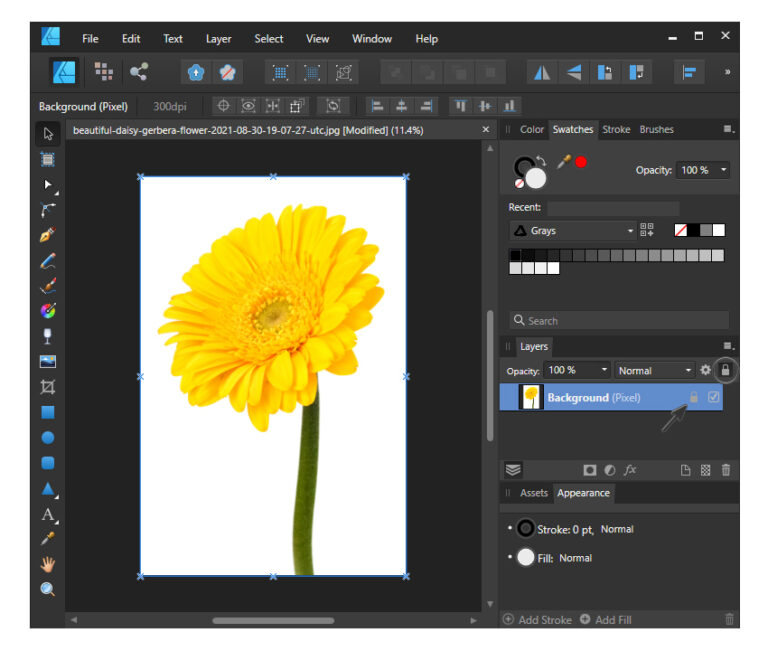
Task: Select the Pen tool
Action: point(48,236)
